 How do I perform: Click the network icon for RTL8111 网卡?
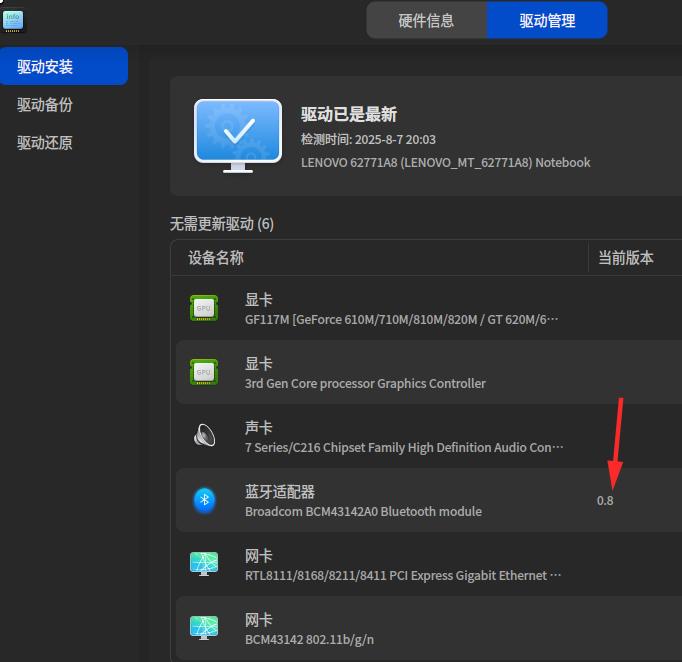[x=204, y=564]
